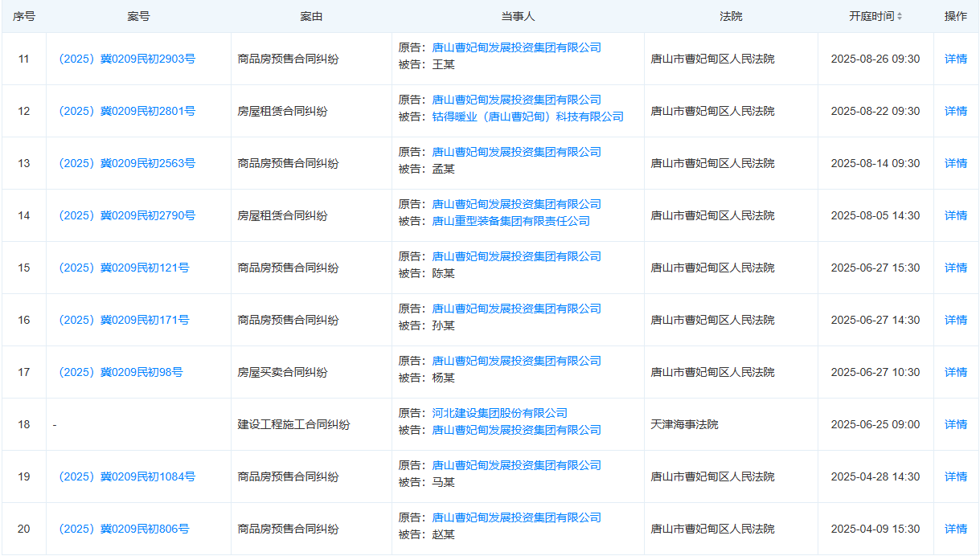
Task: View 详情 for row 11
Action: (x=955, y=59)
